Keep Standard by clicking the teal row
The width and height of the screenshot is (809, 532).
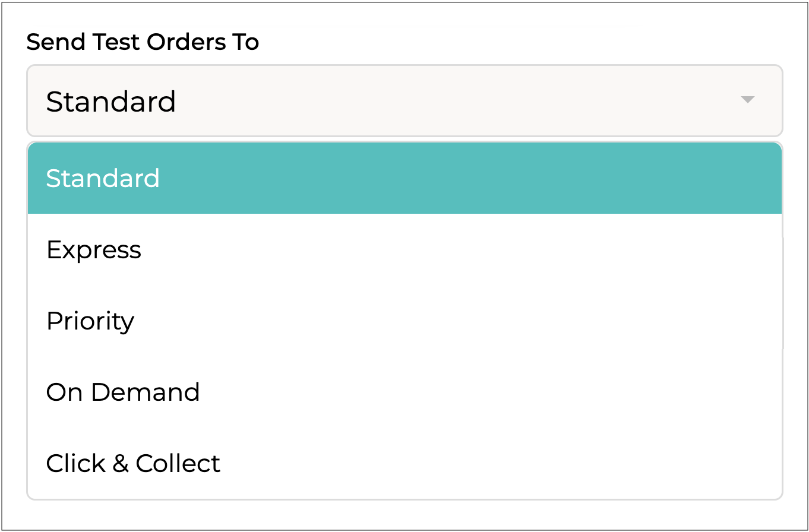pyautogui.click(x=404, y=178)
